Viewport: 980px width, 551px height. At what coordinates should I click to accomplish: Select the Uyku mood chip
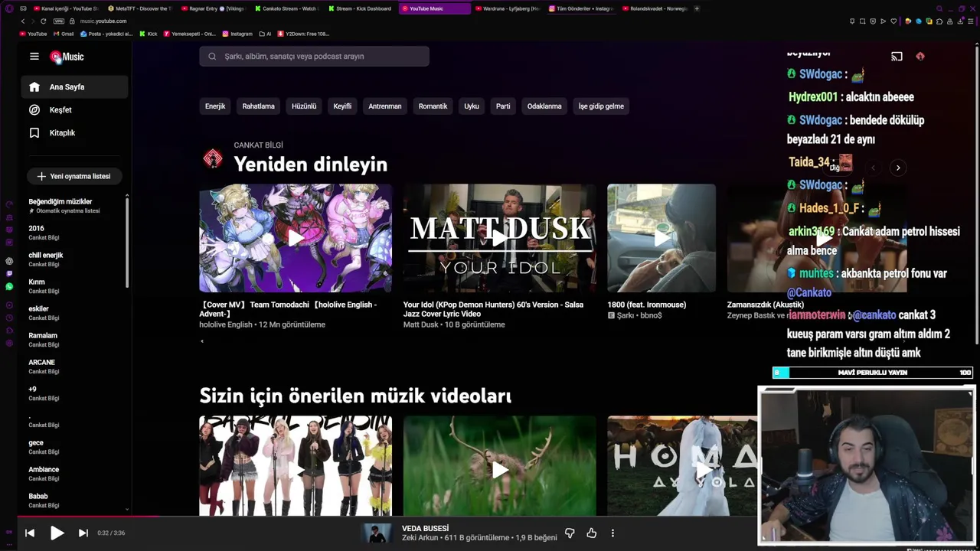coord(472,106)
